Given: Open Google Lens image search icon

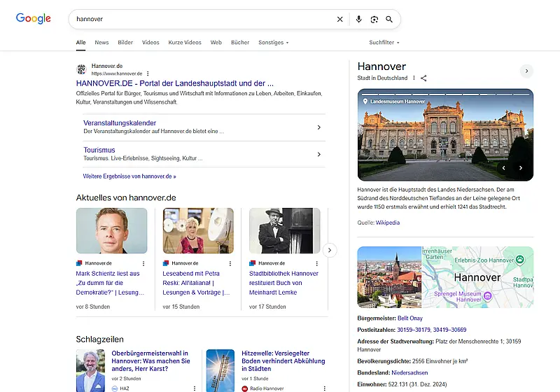Looking at the screenshot, I should (x=374, y=20).
